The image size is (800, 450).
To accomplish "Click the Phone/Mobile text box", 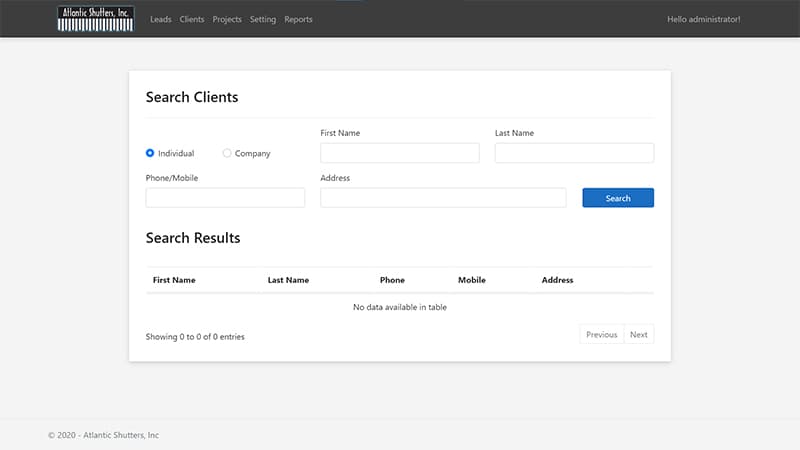I will tap(225, 198).
